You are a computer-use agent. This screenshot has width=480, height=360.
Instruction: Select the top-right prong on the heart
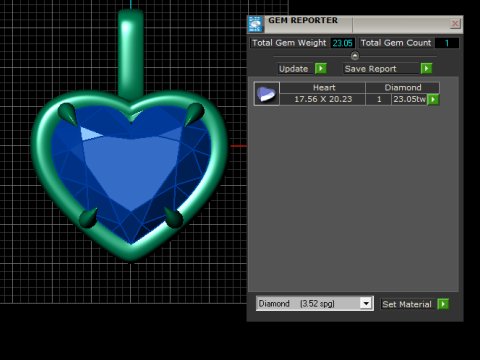[x=194, y=114]
